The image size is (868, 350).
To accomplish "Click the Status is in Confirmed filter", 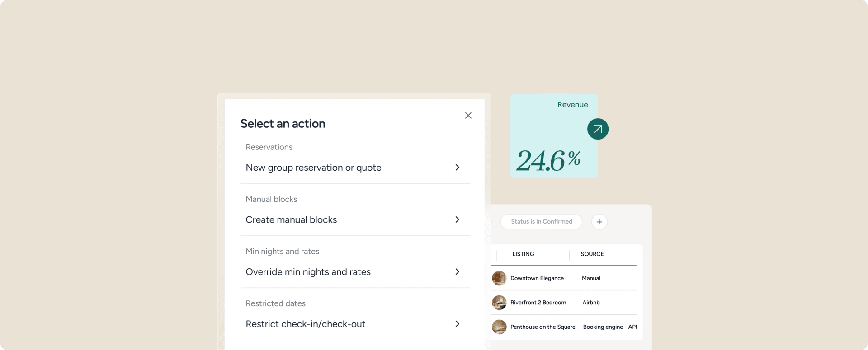I will 541,222.
